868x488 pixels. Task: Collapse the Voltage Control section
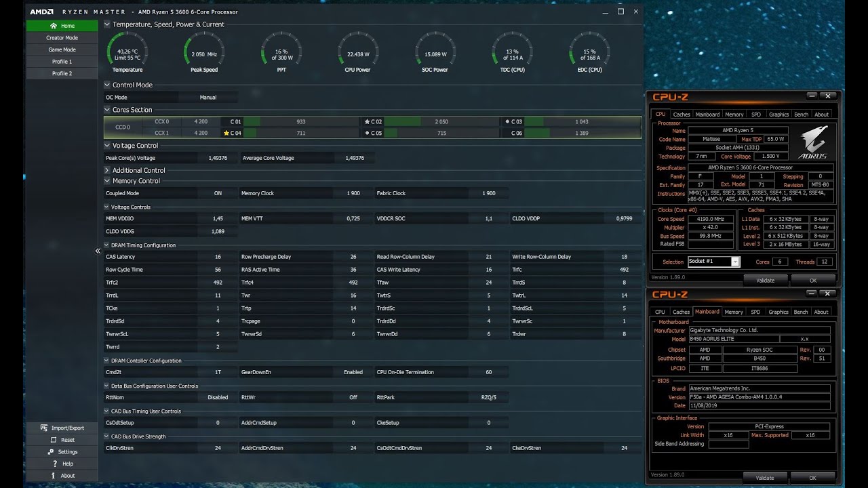click(x=107, y=146)
